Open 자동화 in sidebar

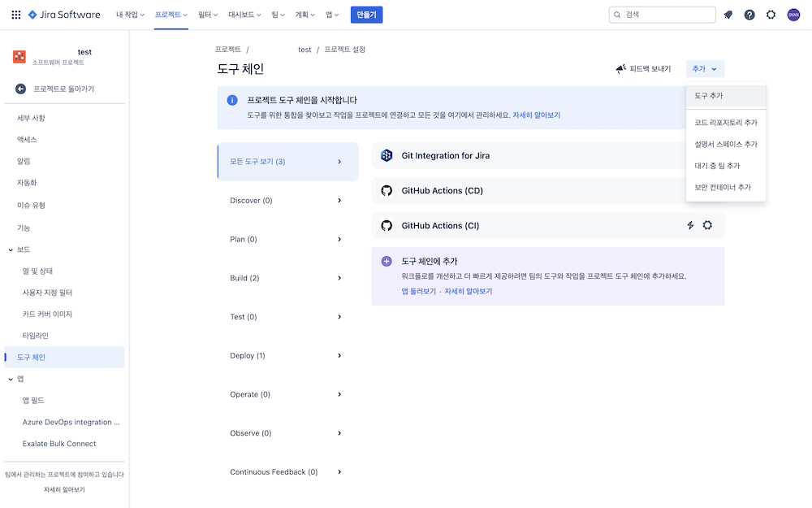[64, 183]
